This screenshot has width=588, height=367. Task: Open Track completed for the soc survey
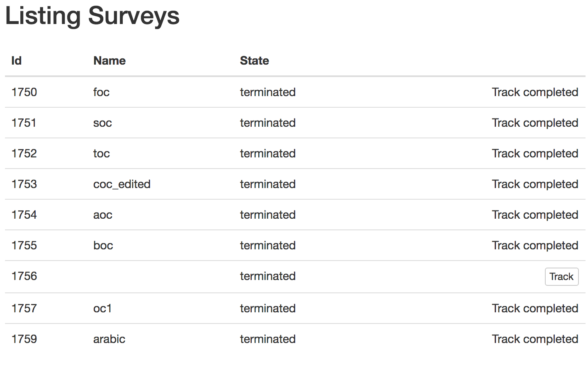(535, 123)
